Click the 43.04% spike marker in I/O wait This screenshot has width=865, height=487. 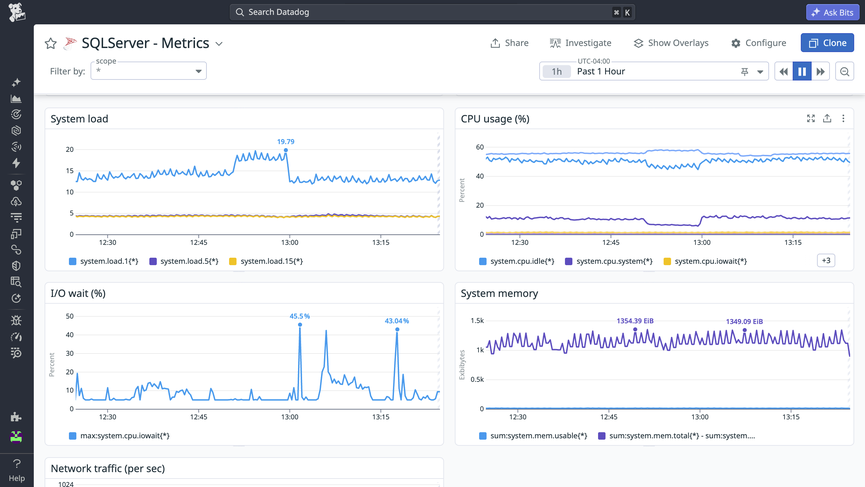click(397, 329)
